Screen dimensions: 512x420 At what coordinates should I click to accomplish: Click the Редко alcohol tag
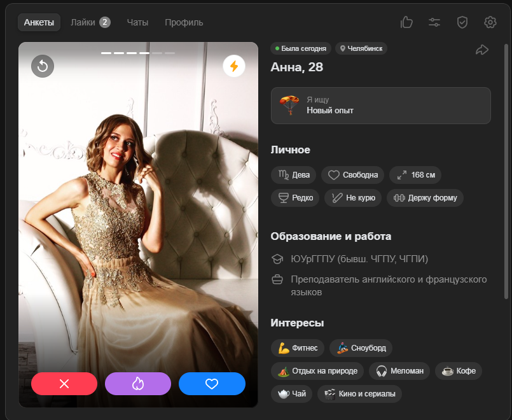(295, 198)
